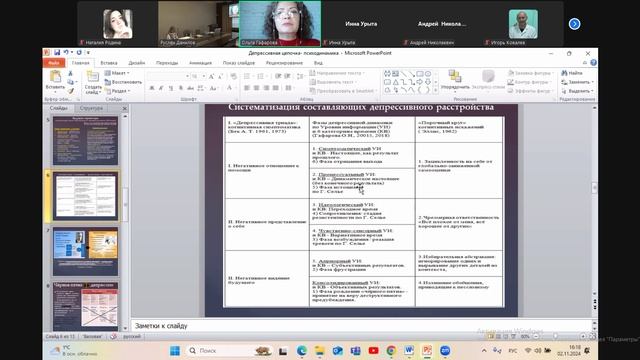Increase font size with the larger A icon

[211, 76]
